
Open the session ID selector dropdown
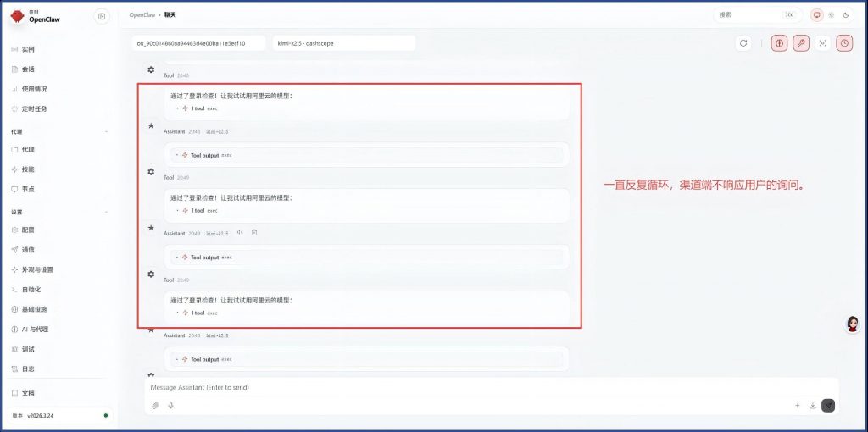pyautogui.click(x=198, y=43)
